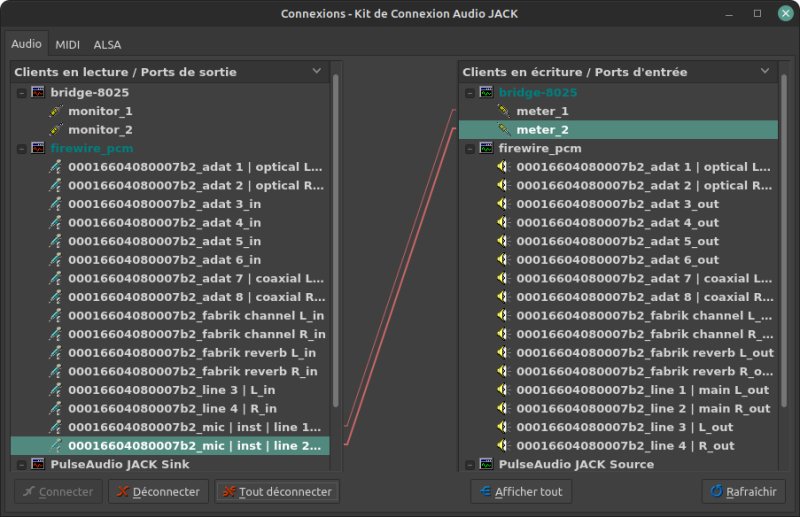Screen dimensions: 800x517
Task: Switch to the MIDI tab
Action: pyautogui.click(x=67, y=45)
